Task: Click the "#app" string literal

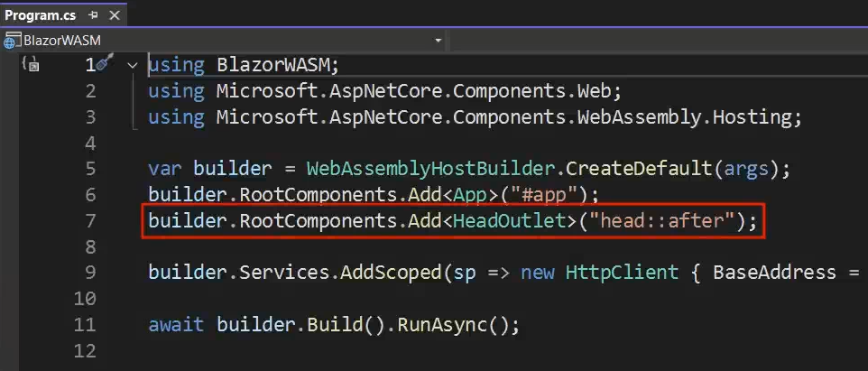Action: tap(543, 195)
